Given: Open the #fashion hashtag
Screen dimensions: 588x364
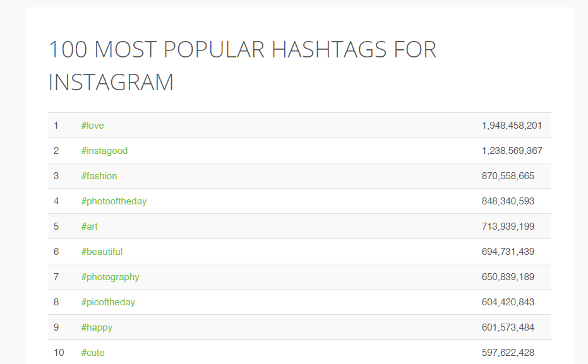Looking at the screenshot, I should pos(99,176).
